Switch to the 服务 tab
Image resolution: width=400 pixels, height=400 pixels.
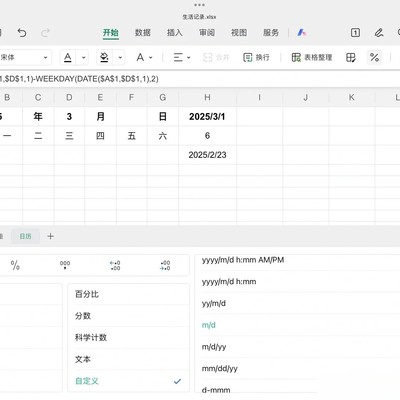271,33
